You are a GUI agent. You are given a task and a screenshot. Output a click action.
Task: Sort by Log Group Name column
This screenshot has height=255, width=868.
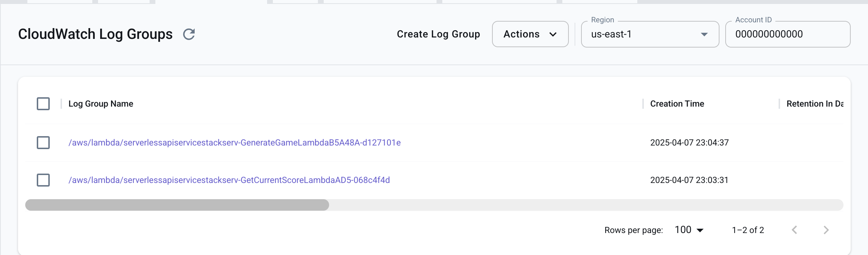pos(101,104)
